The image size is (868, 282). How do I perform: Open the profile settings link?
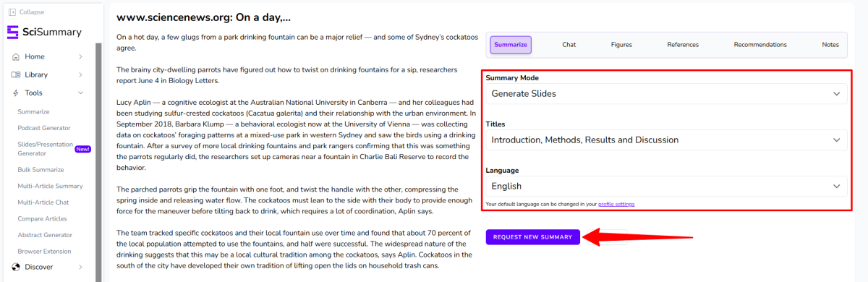click(x=616, y=204)
